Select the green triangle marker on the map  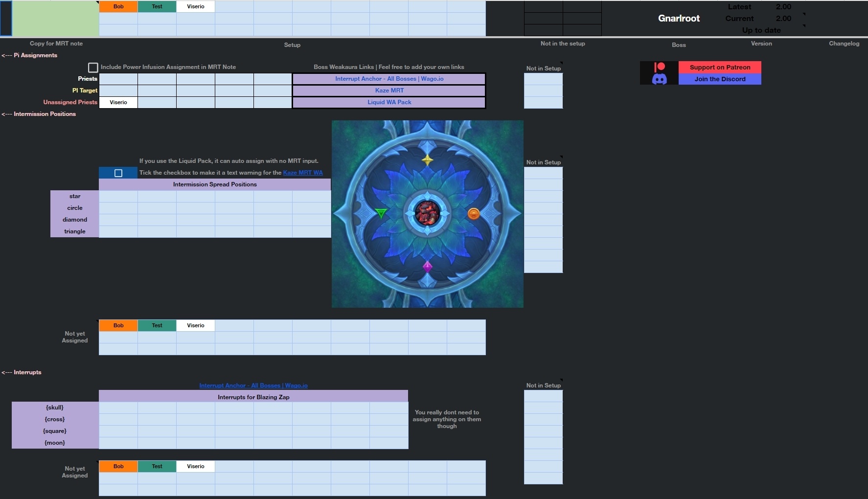coord(381,213)
